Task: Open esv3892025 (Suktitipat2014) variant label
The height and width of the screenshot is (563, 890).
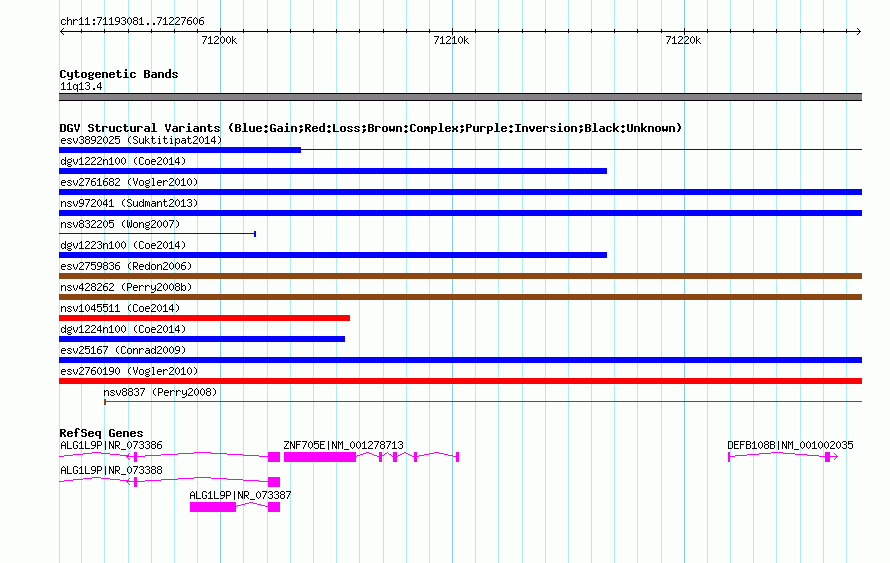Action: (x=141, y=140)
